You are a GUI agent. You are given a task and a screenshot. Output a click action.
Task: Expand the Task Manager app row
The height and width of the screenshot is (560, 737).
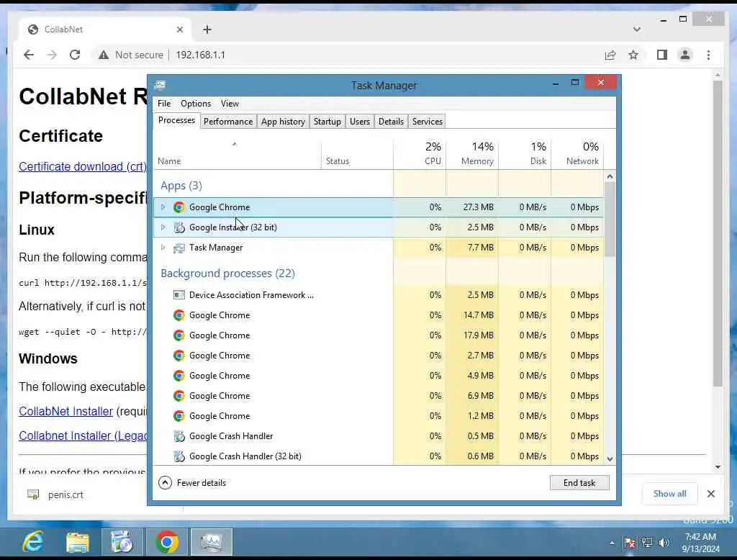[x=163, y=248]
